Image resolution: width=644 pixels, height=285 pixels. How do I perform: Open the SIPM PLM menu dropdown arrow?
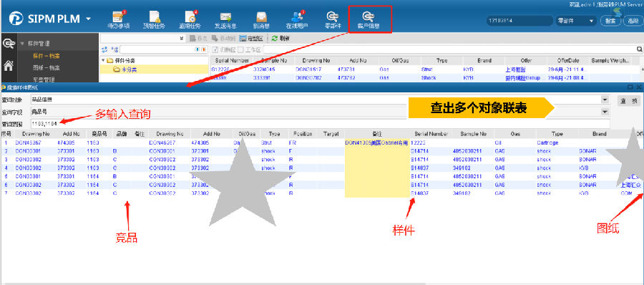click(x=88, y=19)
